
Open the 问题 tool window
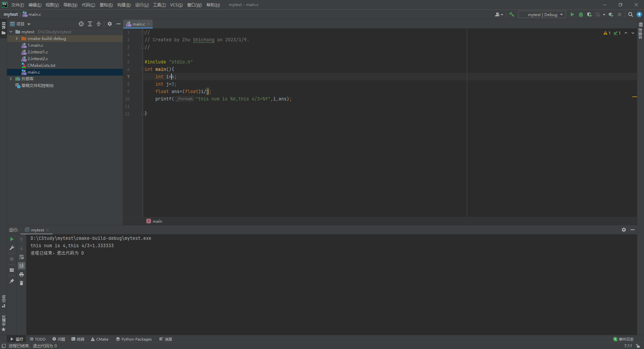(59, 339)
